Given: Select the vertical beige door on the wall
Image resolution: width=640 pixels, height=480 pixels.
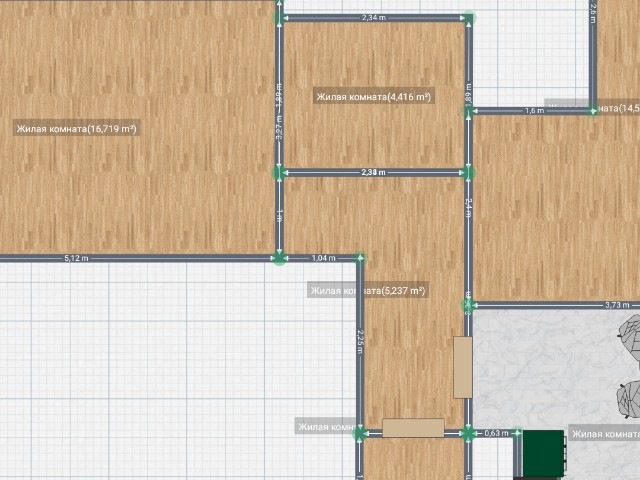Looking at the screenshot, I should point(462,367).
